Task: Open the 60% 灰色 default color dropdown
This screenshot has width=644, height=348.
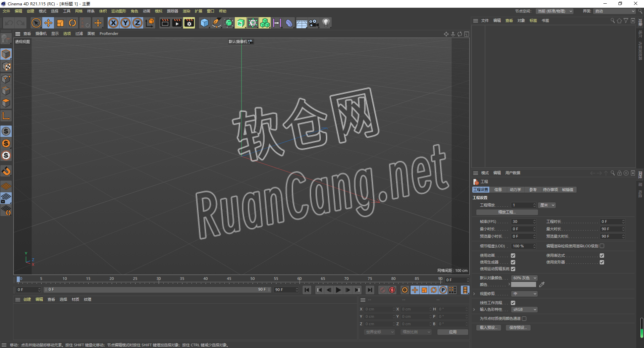Action: click(x=524, y=278)
